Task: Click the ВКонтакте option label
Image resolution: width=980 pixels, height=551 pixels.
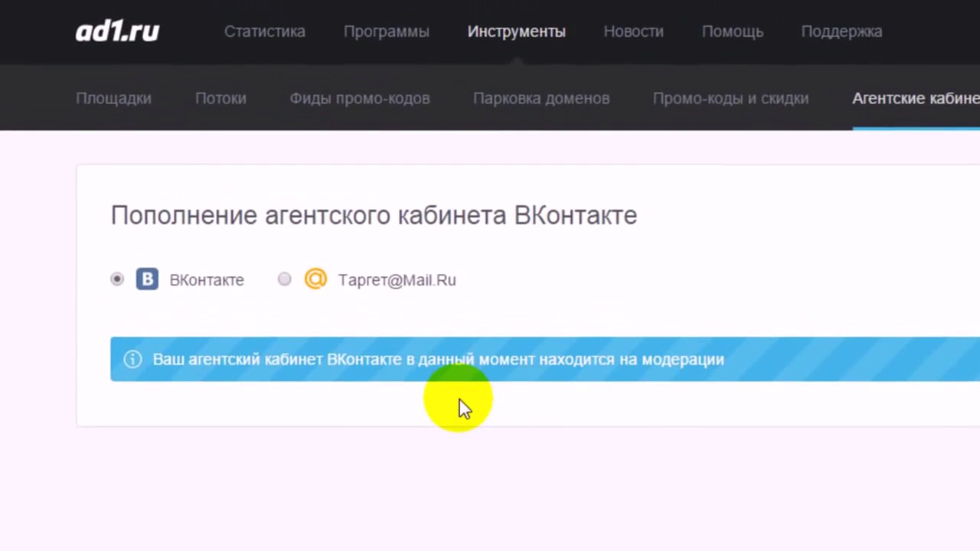Action: [207, 280]
